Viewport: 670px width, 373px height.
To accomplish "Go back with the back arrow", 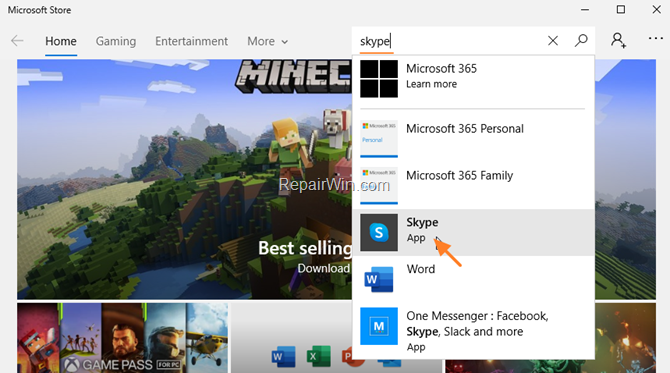I will [x=17, y=41].
